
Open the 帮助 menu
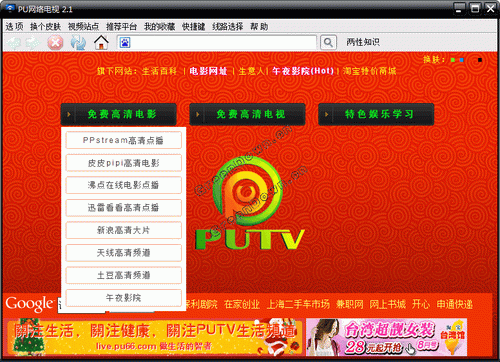coord(259,27)
